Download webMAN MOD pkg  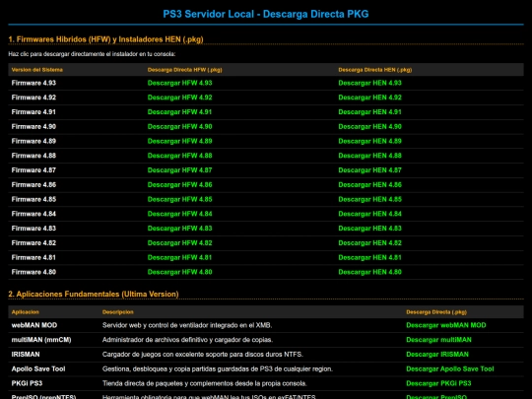click(x=446, y=325)
